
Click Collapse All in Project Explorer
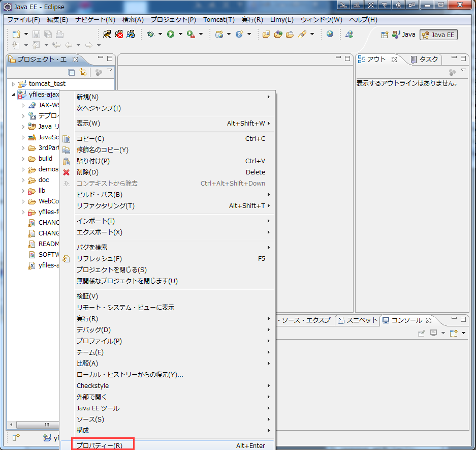(72, 72)
